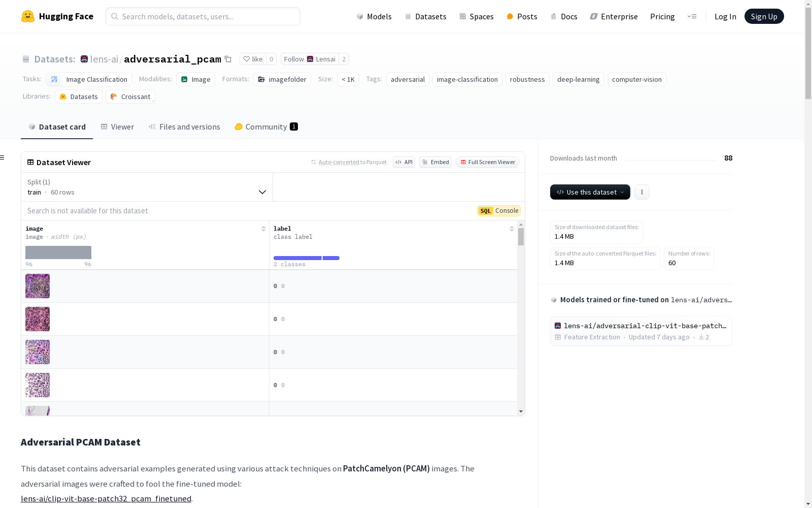
Task: Click the viewer scroll-down arrow
Action: 521,411
